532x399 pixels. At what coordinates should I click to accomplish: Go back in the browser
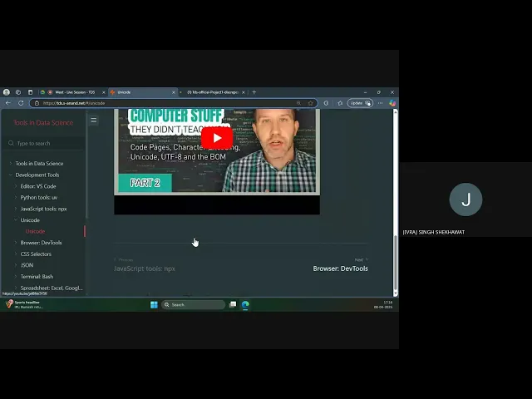(x=8, y=103)
